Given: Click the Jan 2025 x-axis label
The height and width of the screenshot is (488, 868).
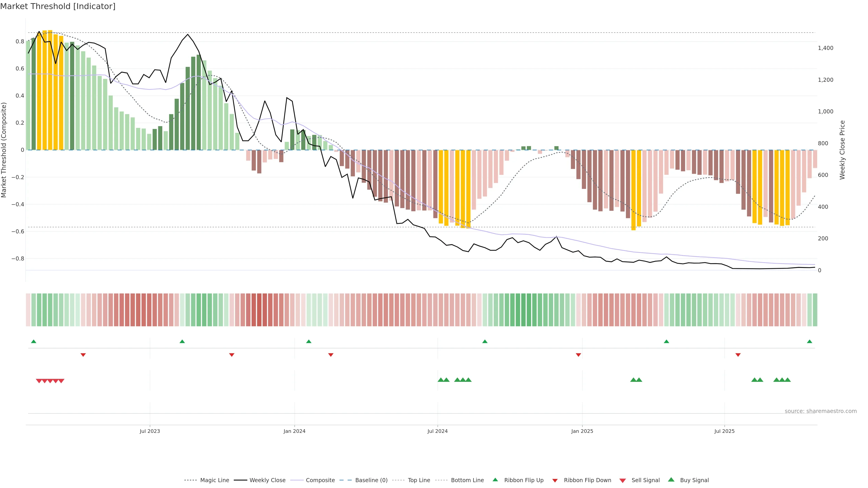Looking at the screenshot, I should [x=582, y=431].
